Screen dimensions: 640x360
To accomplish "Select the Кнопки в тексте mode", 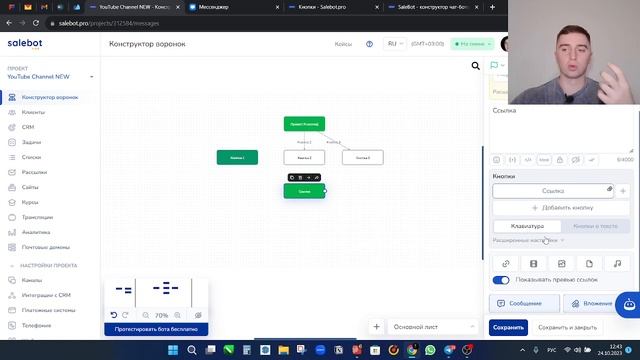I will pos(596,226).
